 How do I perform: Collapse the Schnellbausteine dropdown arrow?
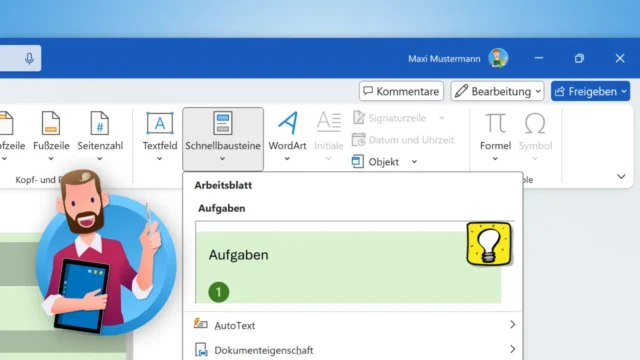pyautogui.click(x=222, y=159)
